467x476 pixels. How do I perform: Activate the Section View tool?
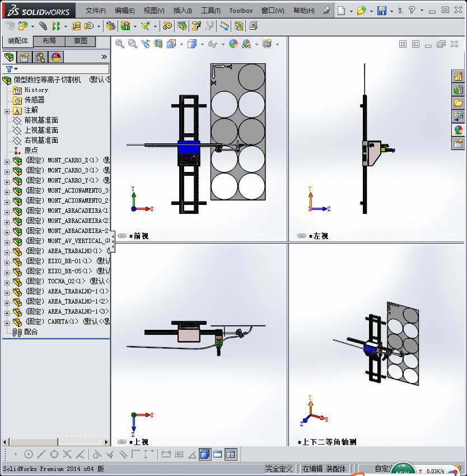click(157, 43)
